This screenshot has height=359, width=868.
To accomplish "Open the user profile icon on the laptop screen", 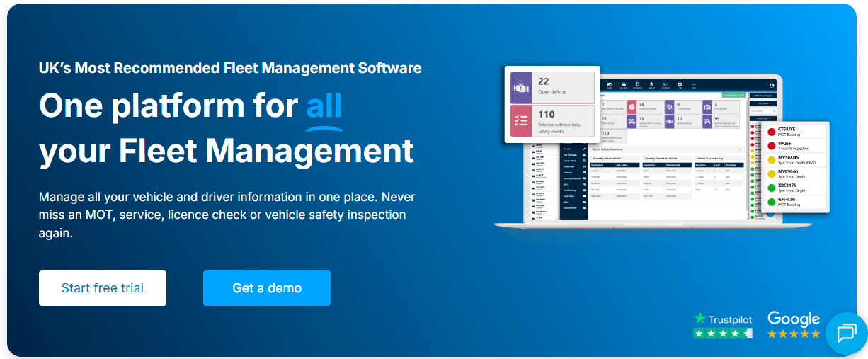I will pos(772,86).
